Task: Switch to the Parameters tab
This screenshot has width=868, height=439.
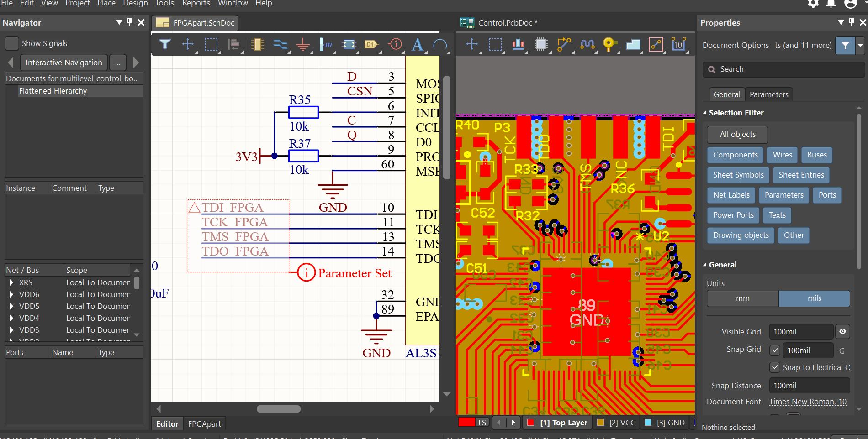Action: tap(768, 94)
